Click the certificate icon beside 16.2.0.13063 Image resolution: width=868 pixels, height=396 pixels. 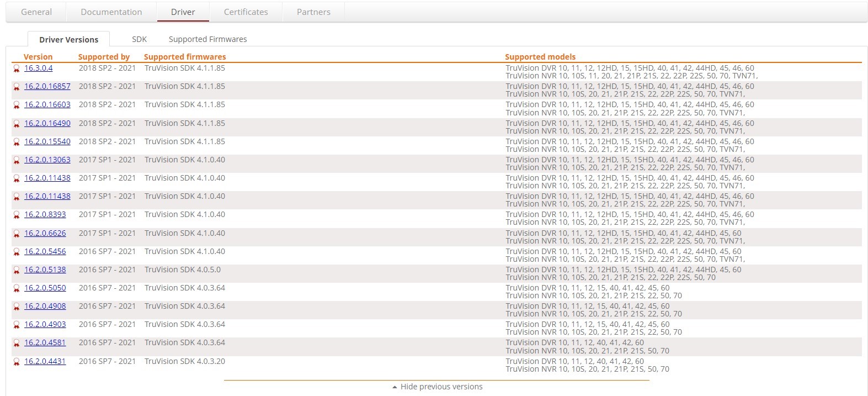(17, 161)
